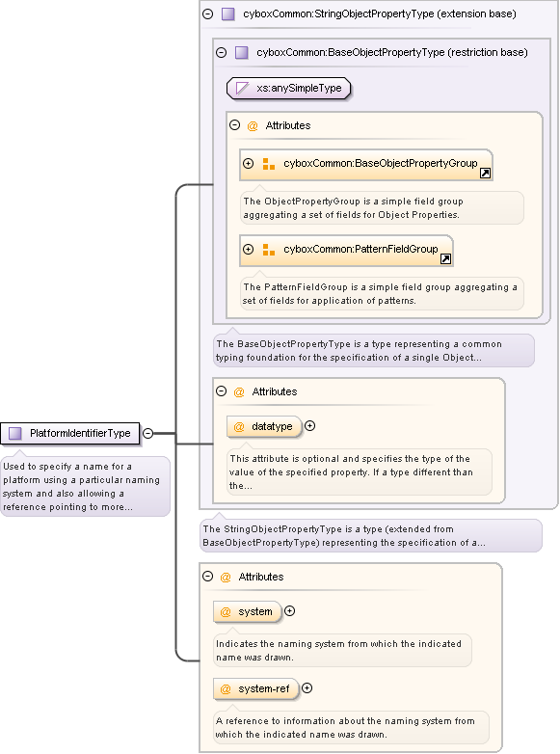560x754 pixels.
Task: Follow the reference arrow on PatternFieldGroup
Action: point(445,259)
